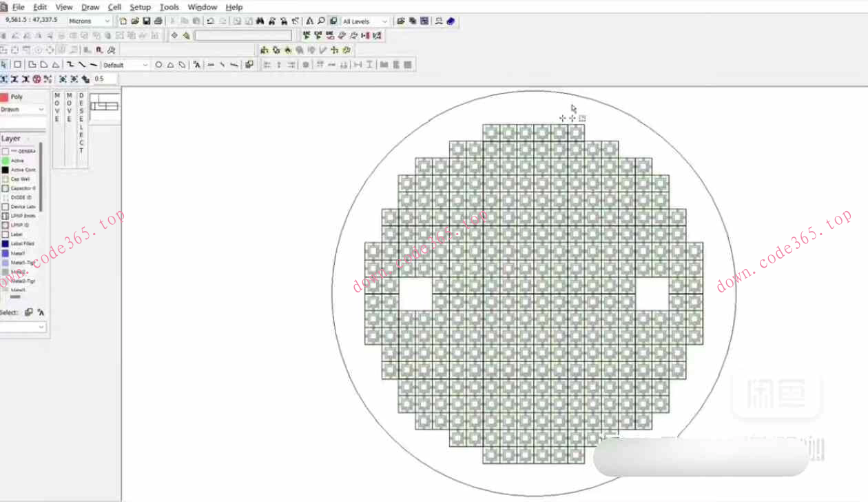
Task: Click the Undo arrow icon
Action: pyautogui.click(x=210, y=21)
